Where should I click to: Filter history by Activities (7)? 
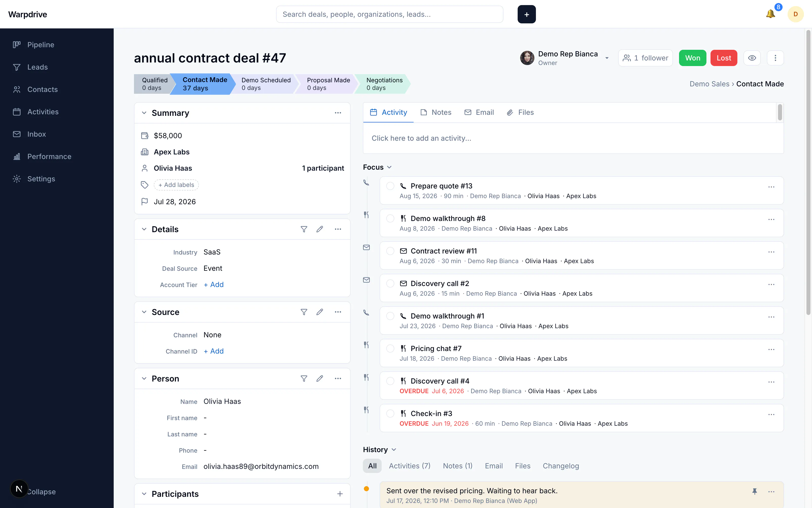click(409, 466)
